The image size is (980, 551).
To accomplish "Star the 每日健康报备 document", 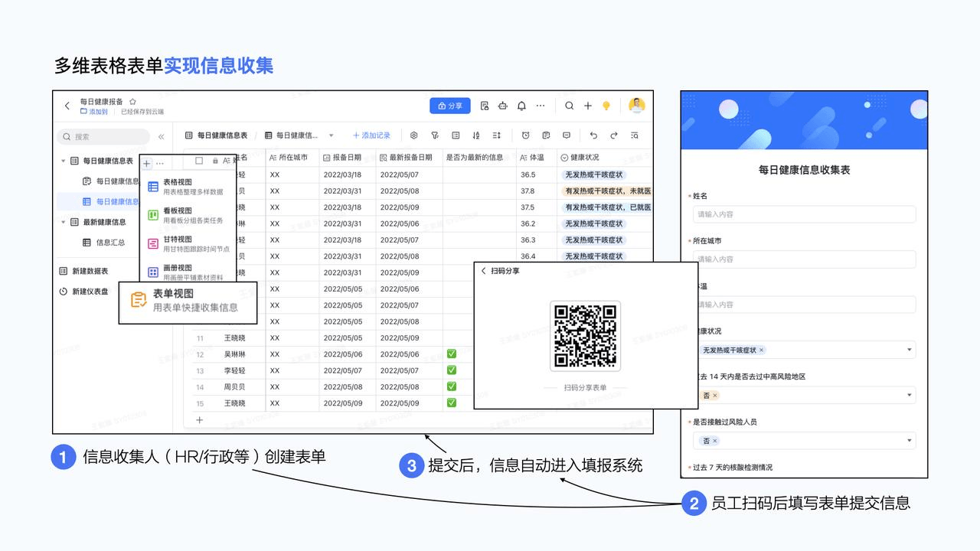I will [132, 101].
